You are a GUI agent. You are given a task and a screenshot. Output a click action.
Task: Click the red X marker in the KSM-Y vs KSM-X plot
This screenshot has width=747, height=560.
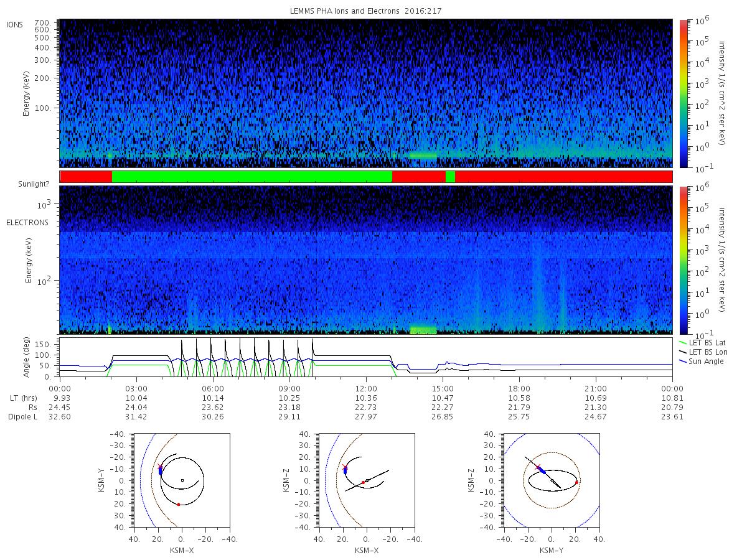(160, 466)
